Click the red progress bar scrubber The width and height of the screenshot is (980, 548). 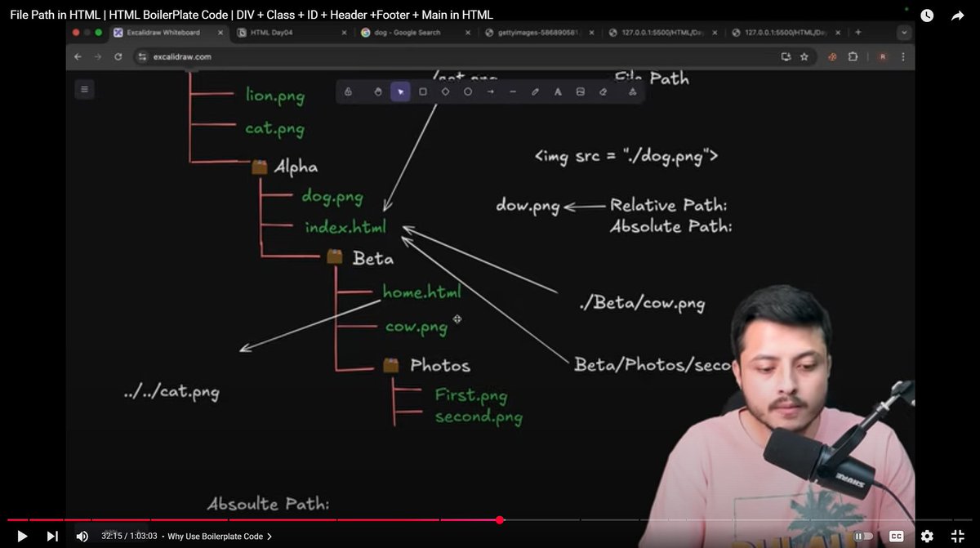(500, 519)
